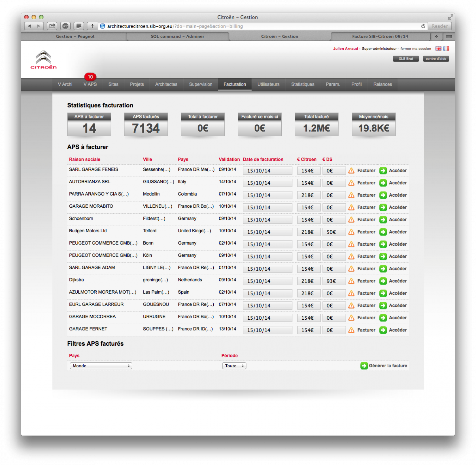The width and height of the screenshot is (476, 465).
Task: Click Facturer for AZULMOTOR MORERA row
Action: [366, 293]
